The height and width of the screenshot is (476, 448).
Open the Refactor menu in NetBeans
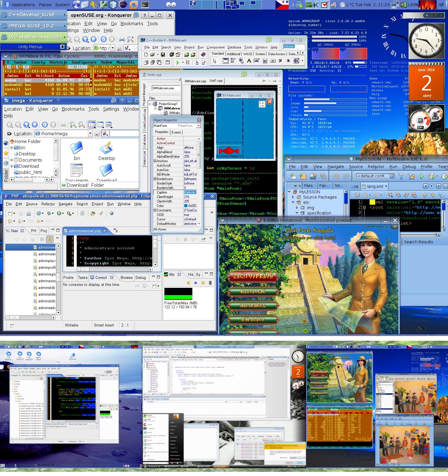[x=376, y=167]
